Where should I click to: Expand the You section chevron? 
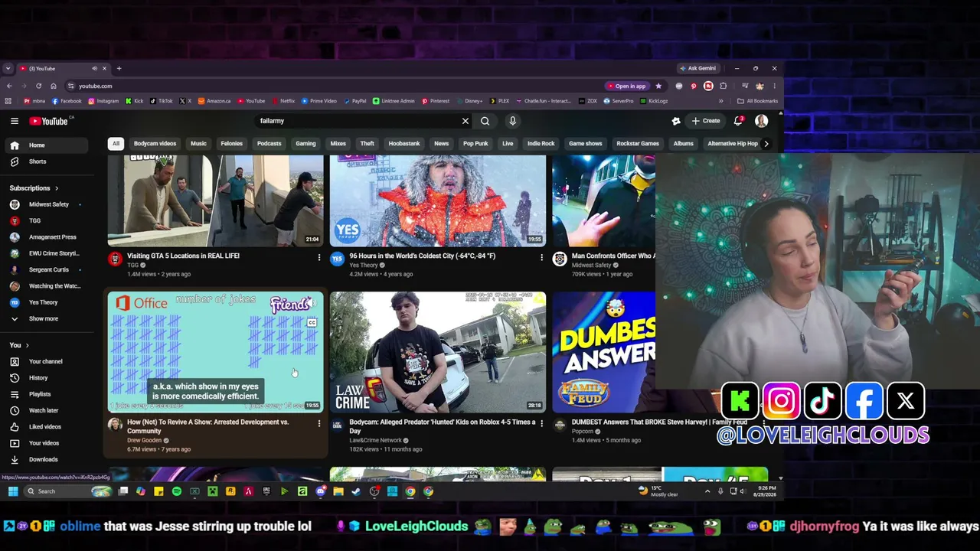point(28,345)
